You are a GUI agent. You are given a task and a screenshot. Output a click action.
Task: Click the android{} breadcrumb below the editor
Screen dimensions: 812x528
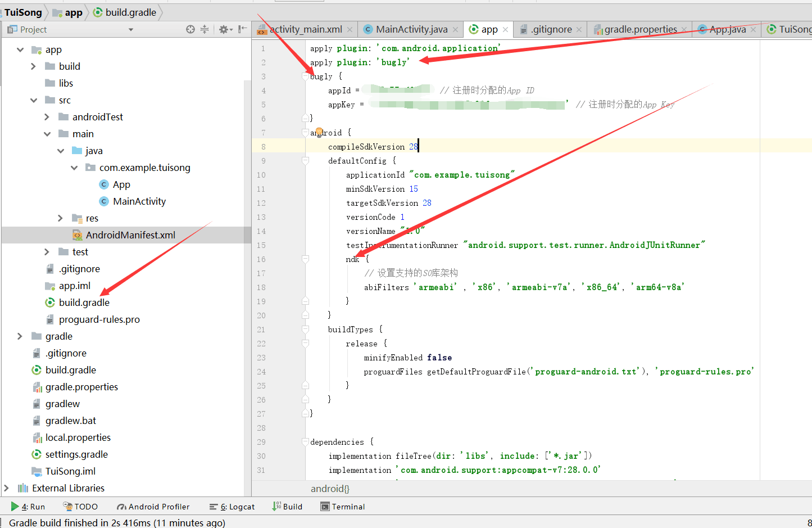coord(330,489)
